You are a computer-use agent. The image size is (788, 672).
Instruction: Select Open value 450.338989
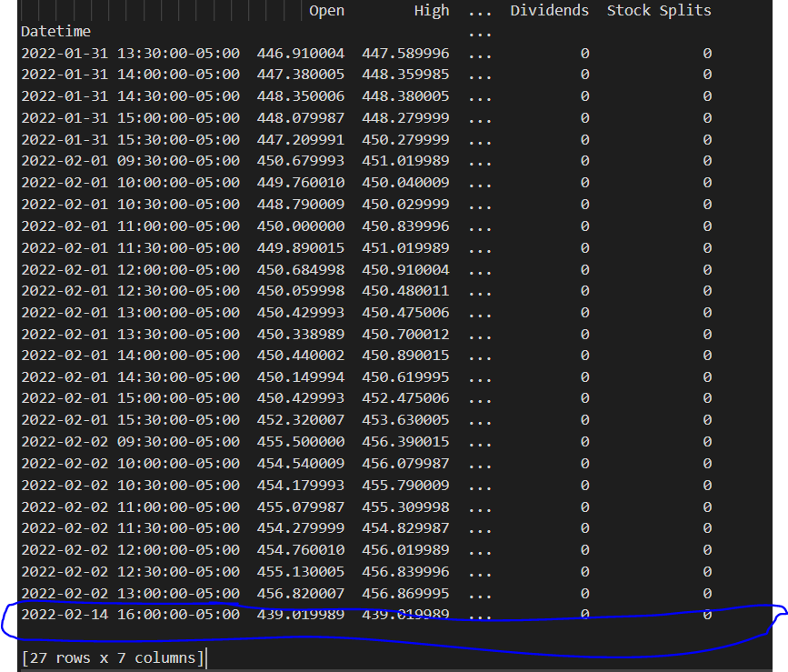pyautogui.click(x=301, y=335)
